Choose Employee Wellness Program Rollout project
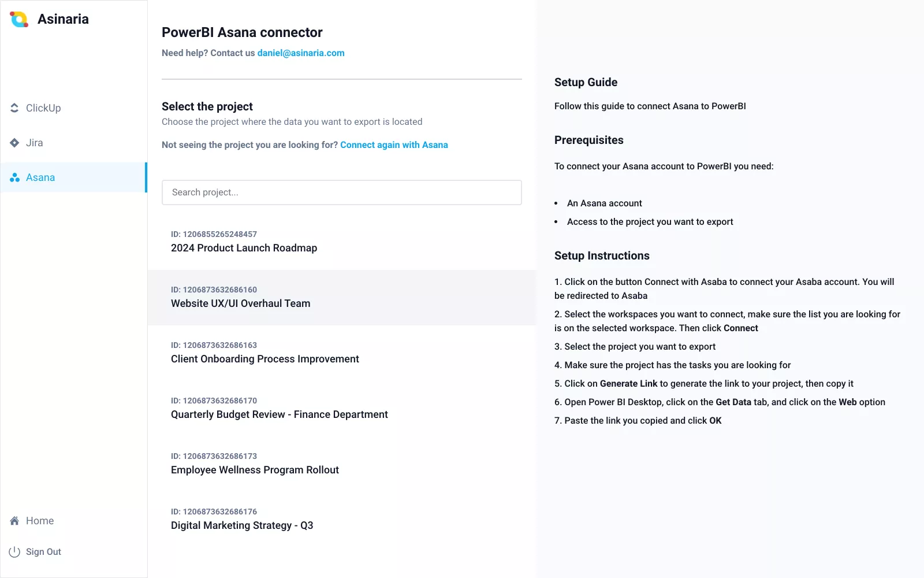The image size is (924, 578). (x=342, y=464)
